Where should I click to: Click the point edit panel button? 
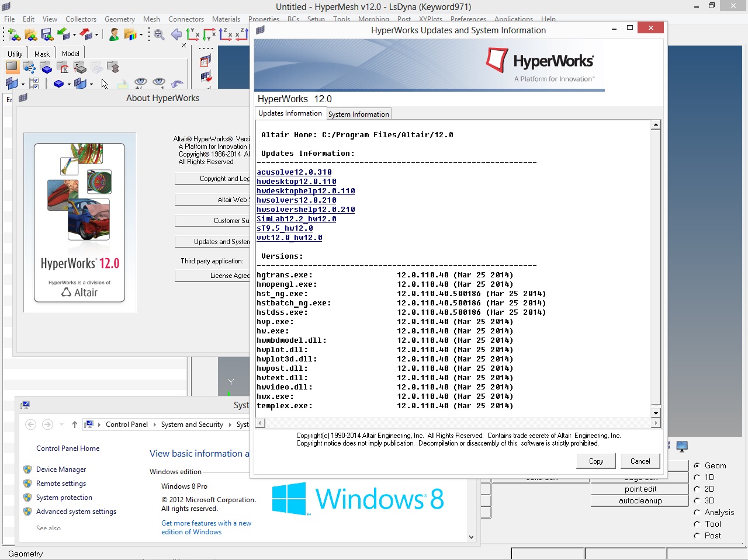(640, 489)
